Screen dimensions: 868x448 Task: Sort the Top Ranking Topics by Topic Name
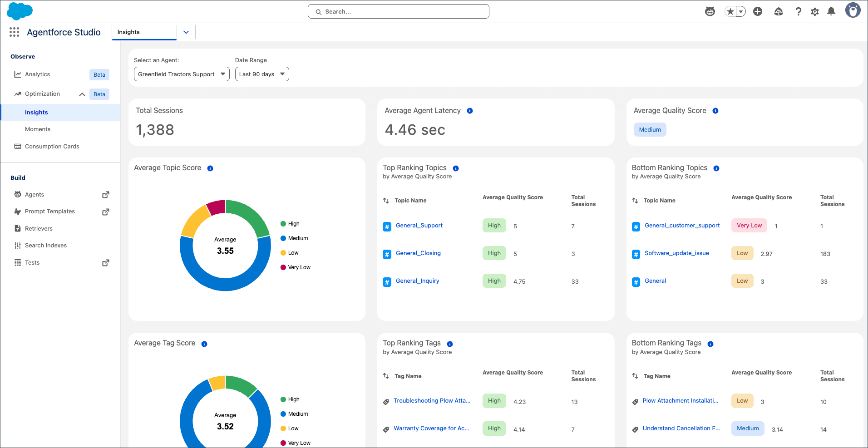pyautogui.click(x=386, y=201)
